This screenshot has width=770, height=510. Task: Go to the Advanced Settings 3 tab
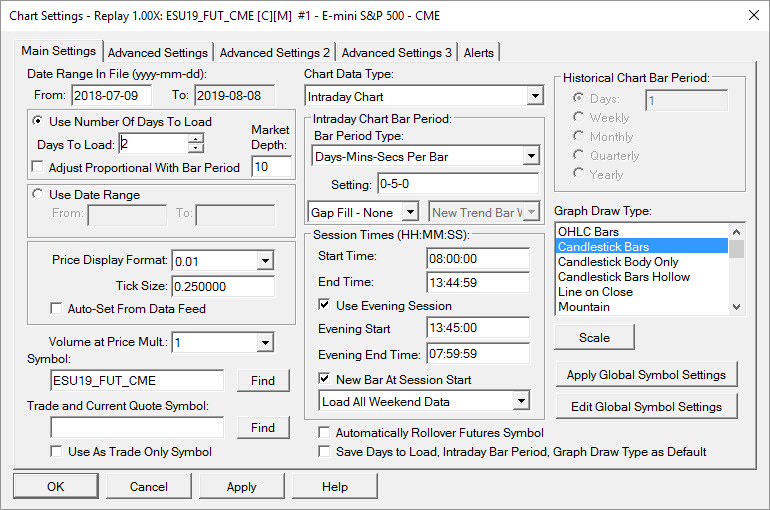click(x=396, y=53)
